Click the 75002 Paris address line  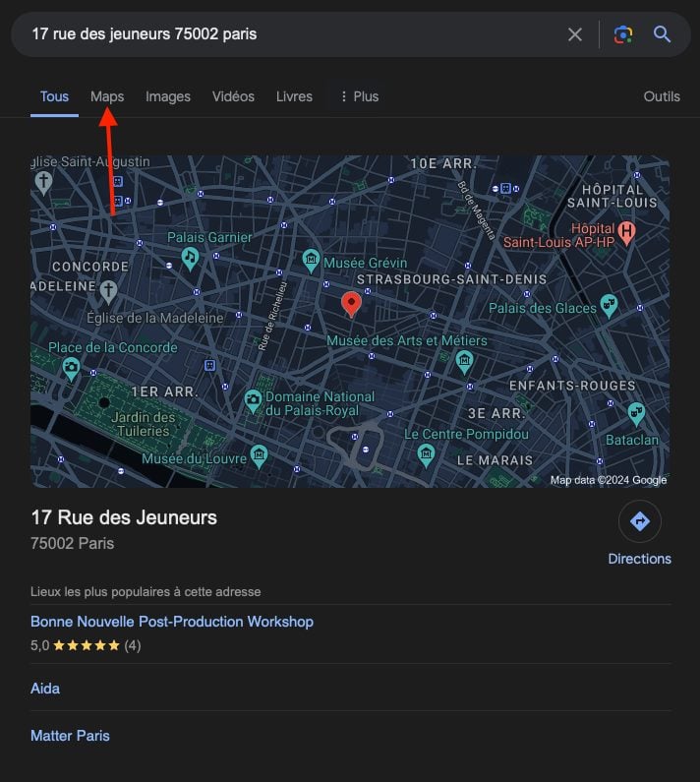pyautogui.click(x=73, y=543)
